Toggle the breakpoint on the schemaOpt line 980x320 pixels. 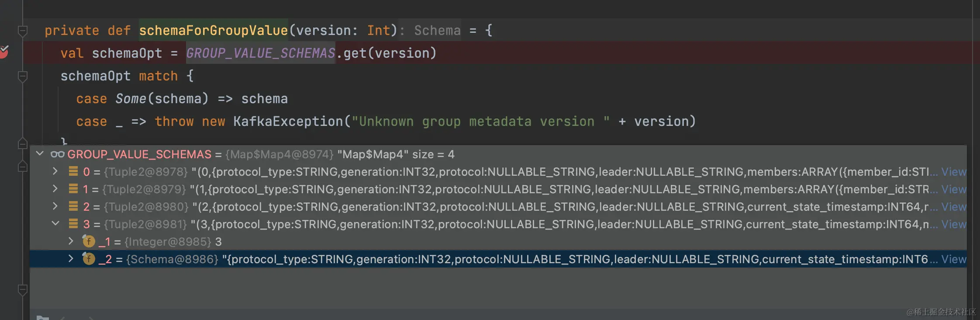(3, 52)
